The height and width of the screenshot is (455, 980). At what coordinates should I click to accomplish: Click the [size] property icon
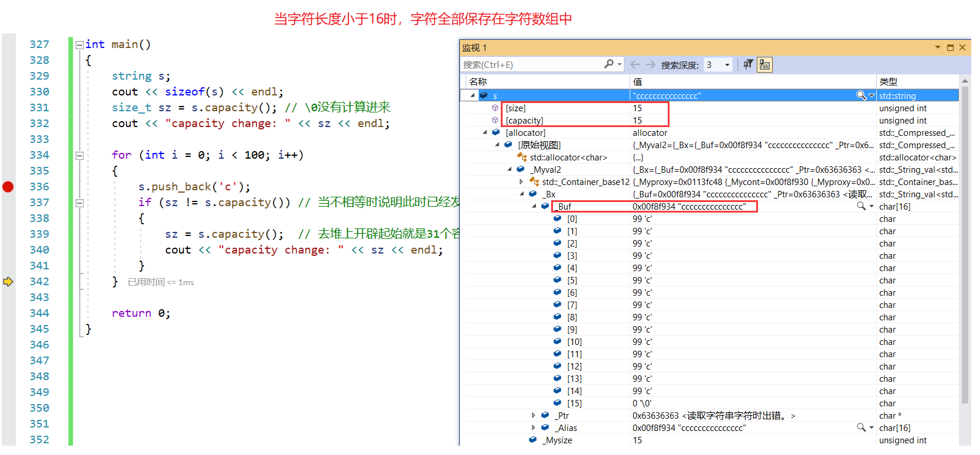[496, 108]
